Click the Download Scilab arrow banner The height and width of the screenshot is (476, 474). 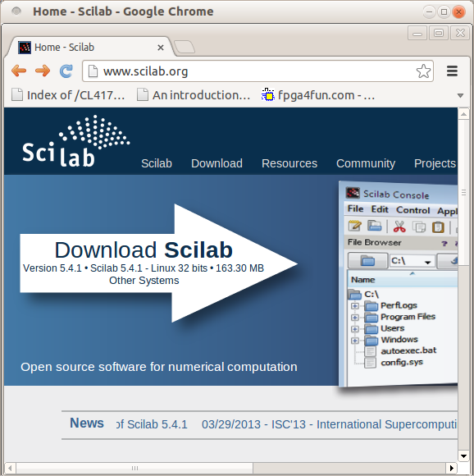(x=158, y=263)
